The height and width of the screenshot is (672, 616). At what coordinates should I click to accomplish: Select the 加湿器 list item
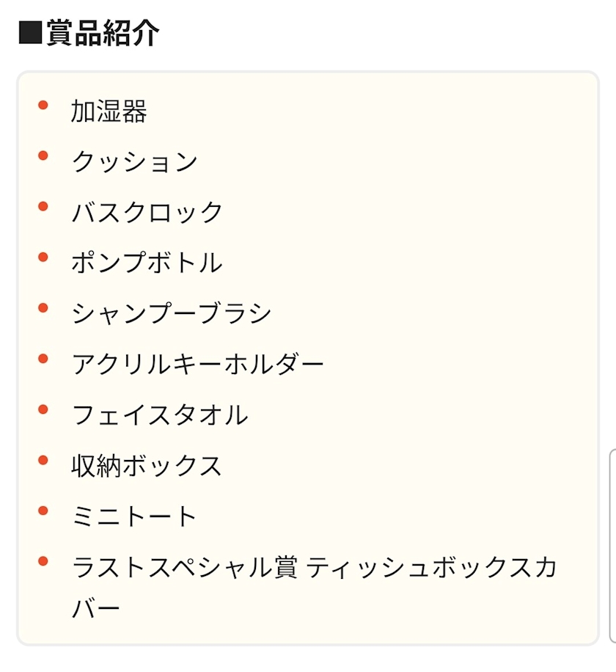click(x=109, y=111)
